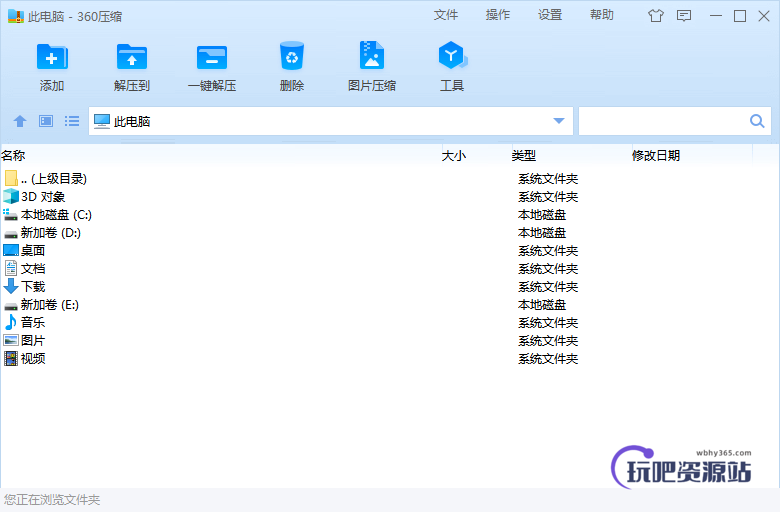Viewport: 780px width, 512px height.
Task: Open the 操作 menu
Action: (498, 15)
